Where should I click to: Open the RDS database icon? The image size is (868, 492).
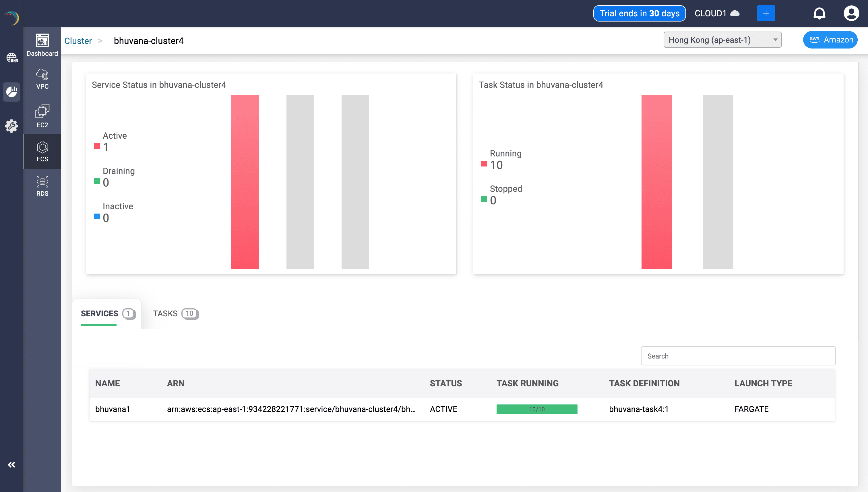[x=42, y=186]
